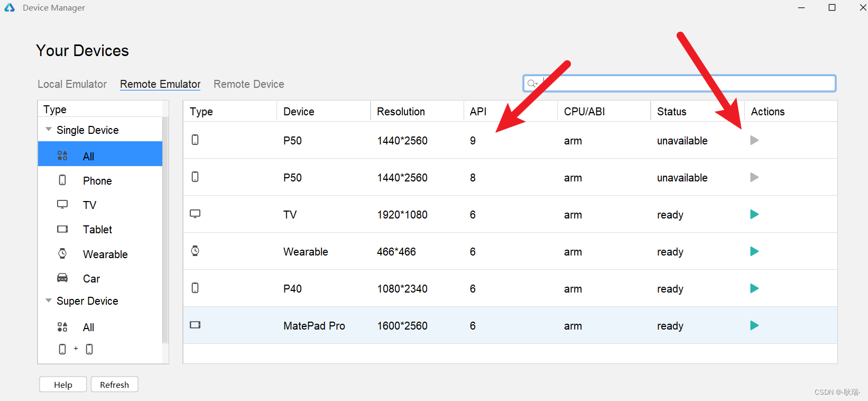
Task: Filter by Phone device type
Action: (97, 181)
